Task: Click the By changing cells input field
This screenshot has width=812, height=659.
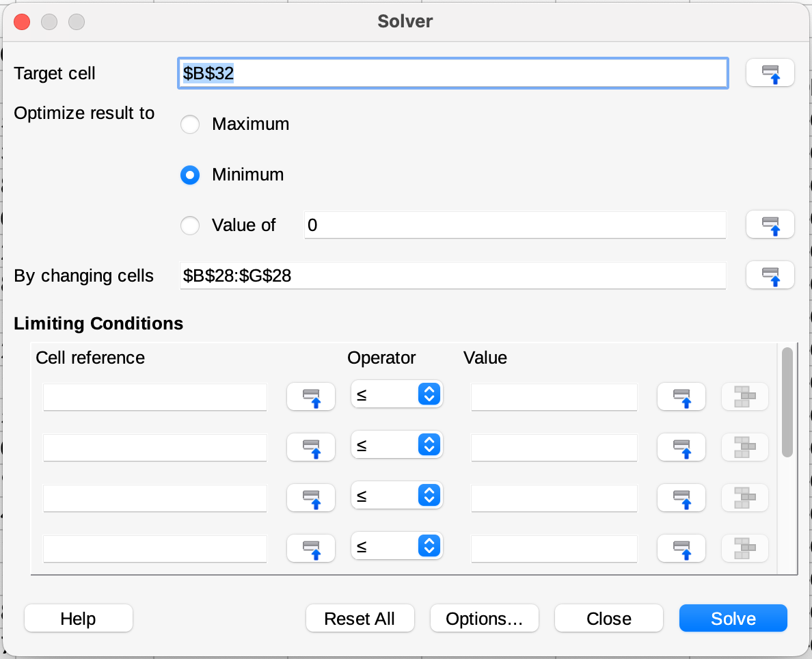Action: pyautogui.click(x=452, y=276)
